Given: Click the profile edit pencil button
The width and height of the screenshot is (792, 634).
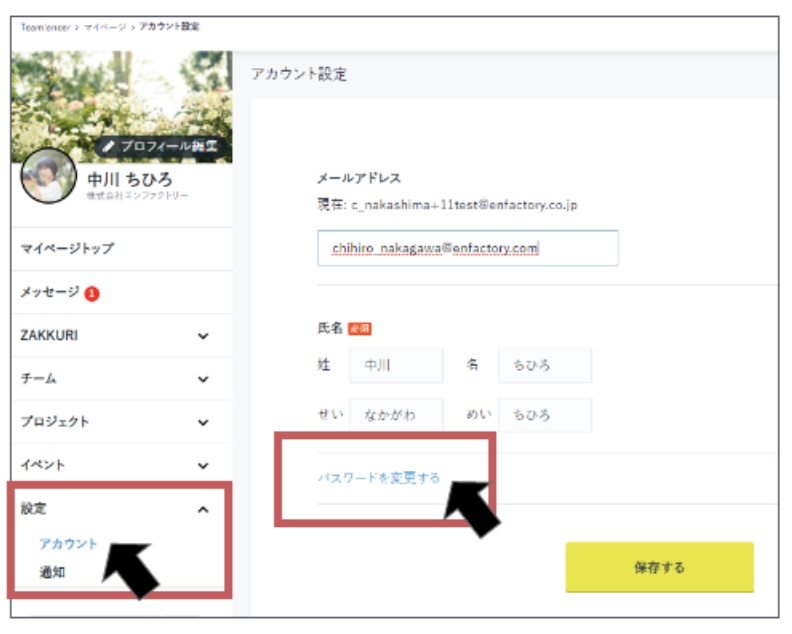Looking at the screenshot, I should click(x=163, y=147).
